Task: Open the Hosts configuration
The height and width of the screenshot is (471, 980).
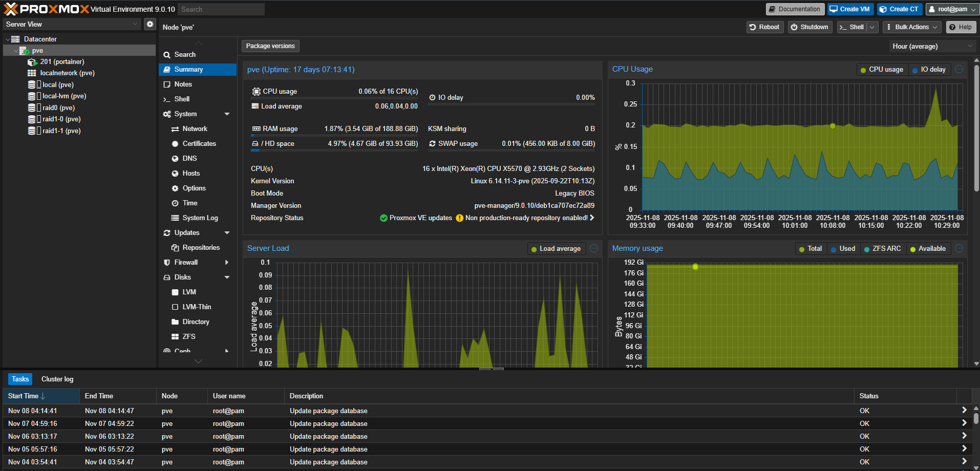Action: [190, 173]
